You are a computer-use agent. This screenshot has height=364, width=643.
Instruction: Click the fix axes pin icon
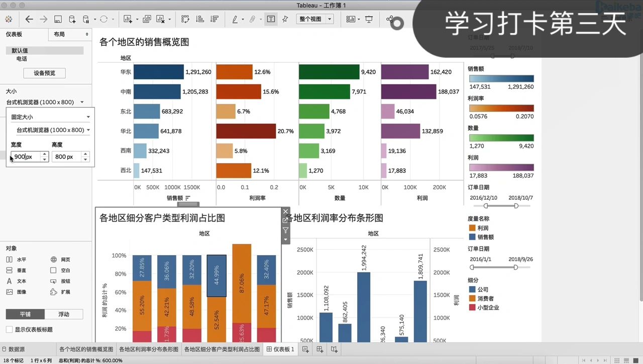[x=285, y=19]
